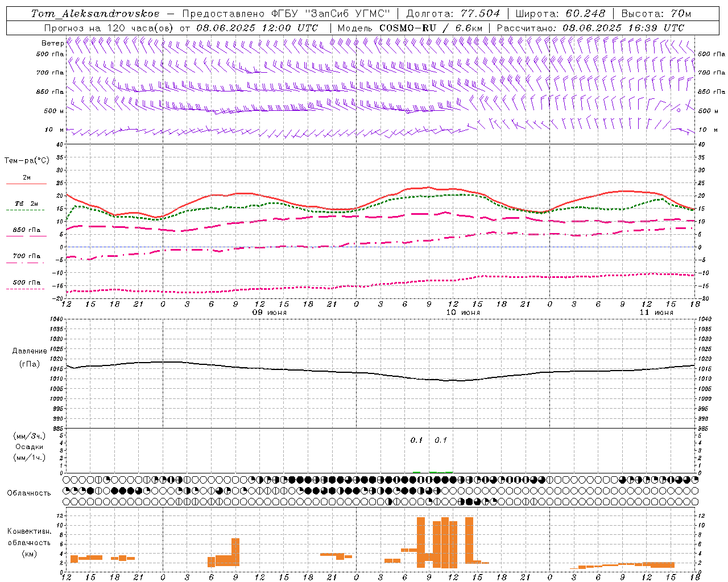The height and width of the screenshot is (582, 728).
Task: Click the 10 июня date label
Action: pos(463,313)
